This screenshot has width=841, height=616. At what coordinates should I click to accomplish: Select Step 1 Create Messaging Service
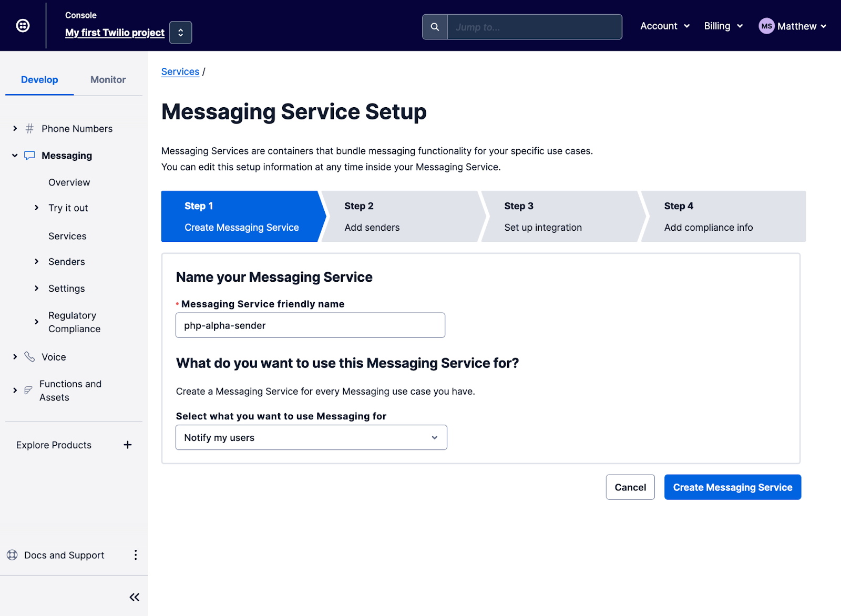(x=242, y=217)
